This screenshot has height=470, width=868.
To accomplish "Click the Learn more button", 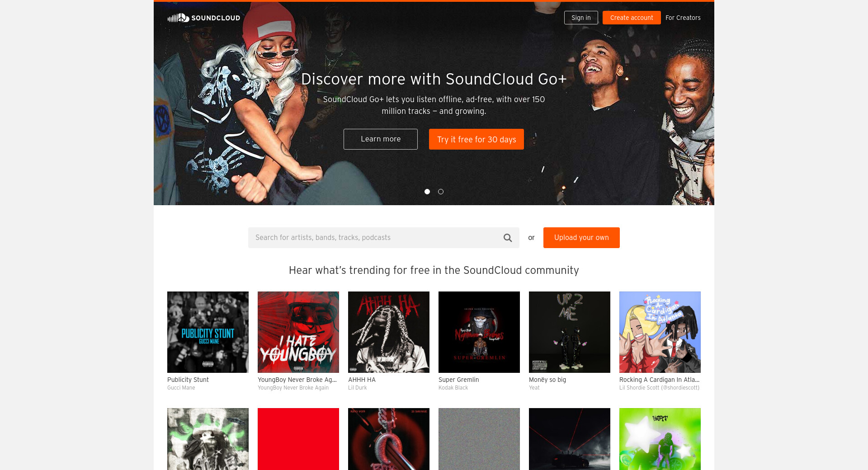I will pos(381,139).
